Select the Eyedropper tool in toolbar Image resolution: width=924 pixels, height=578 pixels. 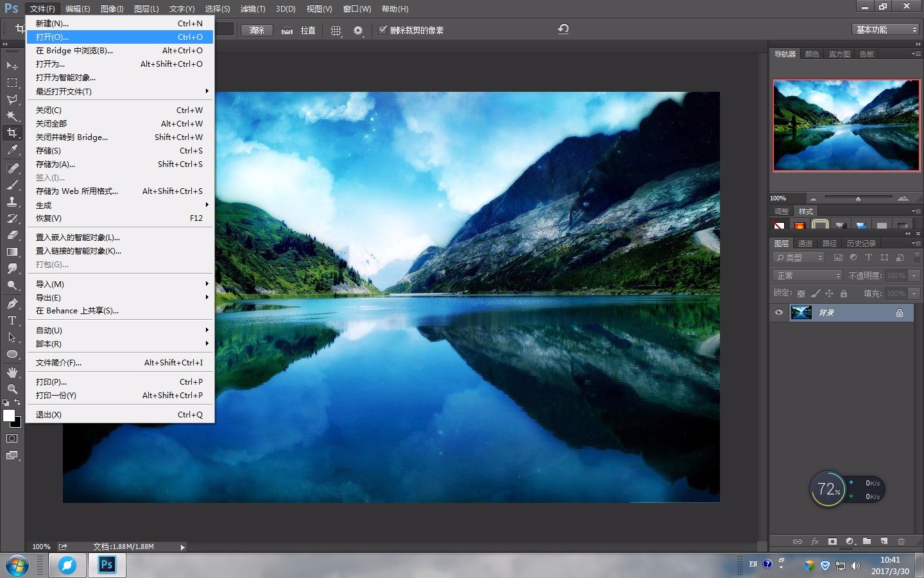[12, 150]
